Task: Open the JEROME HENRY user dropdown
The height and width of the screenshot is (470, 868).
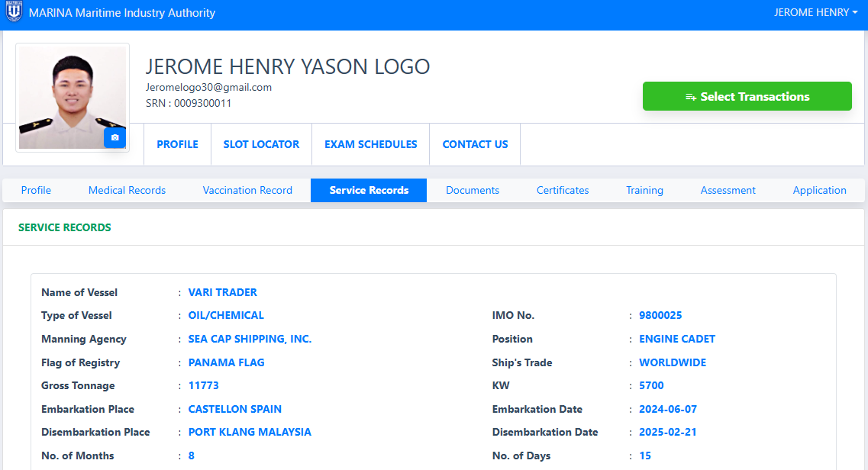Action: point(815,13)
